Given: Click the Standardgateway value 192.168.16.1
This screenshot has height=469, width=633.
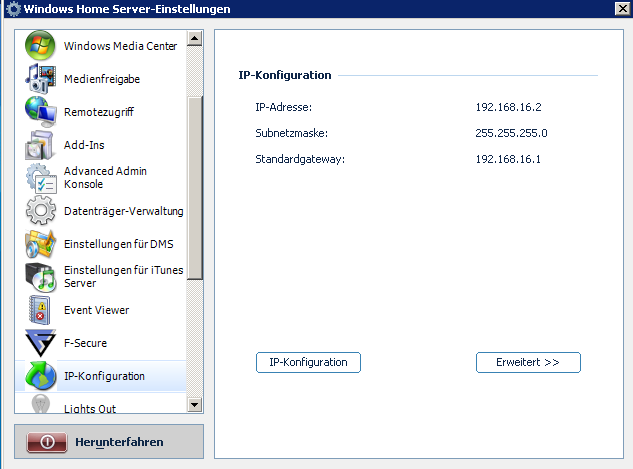Looking at the screenshot, I should click(508, 159).
